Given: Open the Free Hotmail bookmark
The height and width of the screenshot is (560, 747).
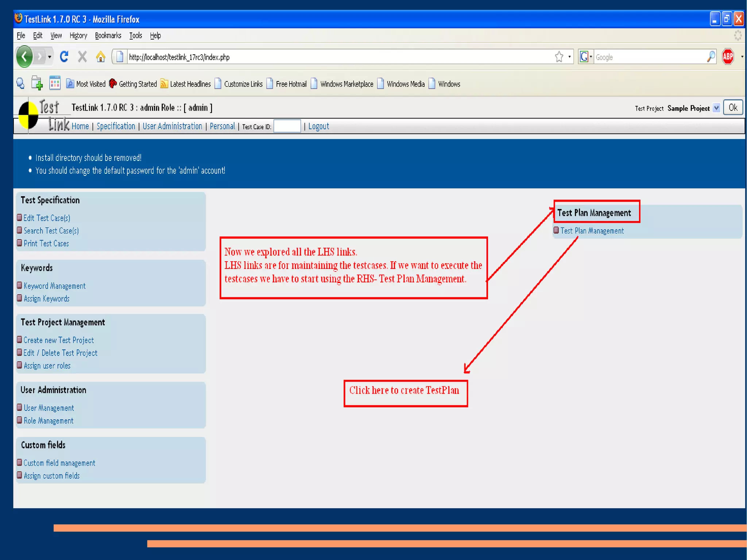Looking at the screenshot, I should (x=287, y=84).
